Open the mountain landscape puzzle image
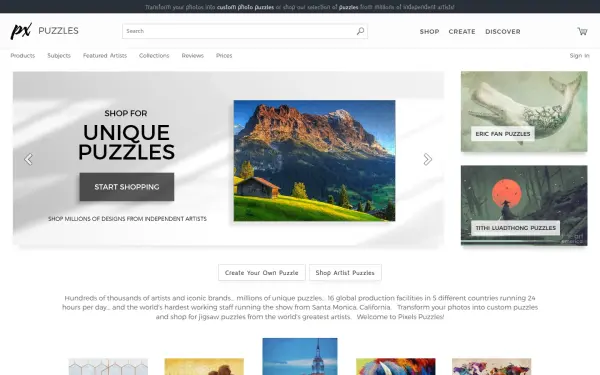The image size is (600, 375). point(315,161)
